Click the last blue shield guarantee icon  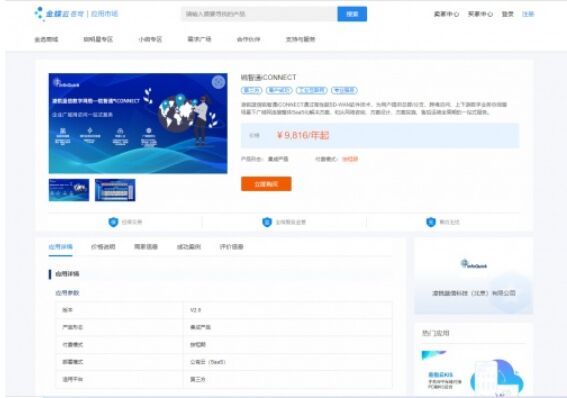pyautogui.click(x=431, y=222)
